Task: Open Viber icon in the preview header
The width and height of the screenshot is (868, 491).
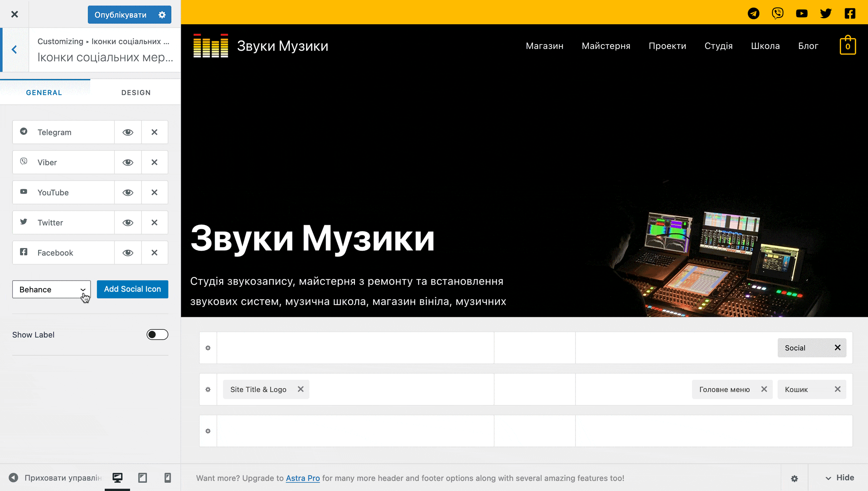Action: (x=778, y=13)
